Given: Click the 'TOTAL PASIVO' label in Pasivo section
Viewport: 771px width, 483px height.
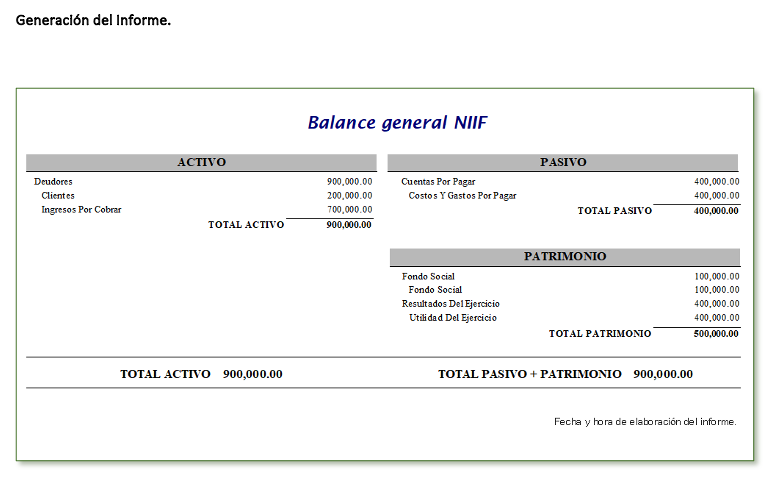Looking at the screenshot, I should pos(614,211).
